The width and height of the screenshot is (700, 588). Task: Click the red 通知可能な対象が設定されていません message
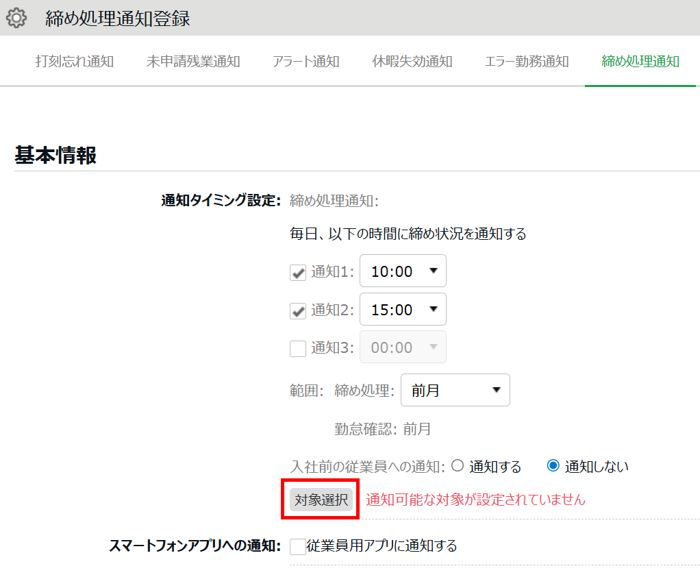475,500
